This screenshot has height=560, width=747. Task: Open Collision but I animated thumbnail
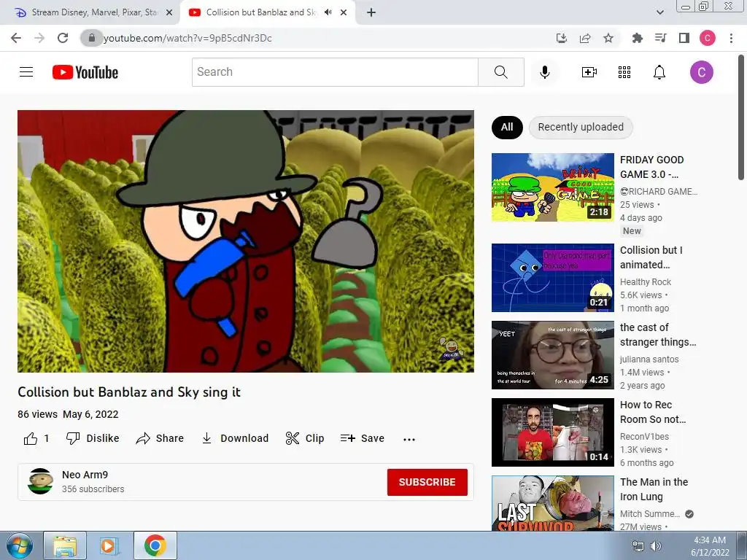tap(553, 278)
